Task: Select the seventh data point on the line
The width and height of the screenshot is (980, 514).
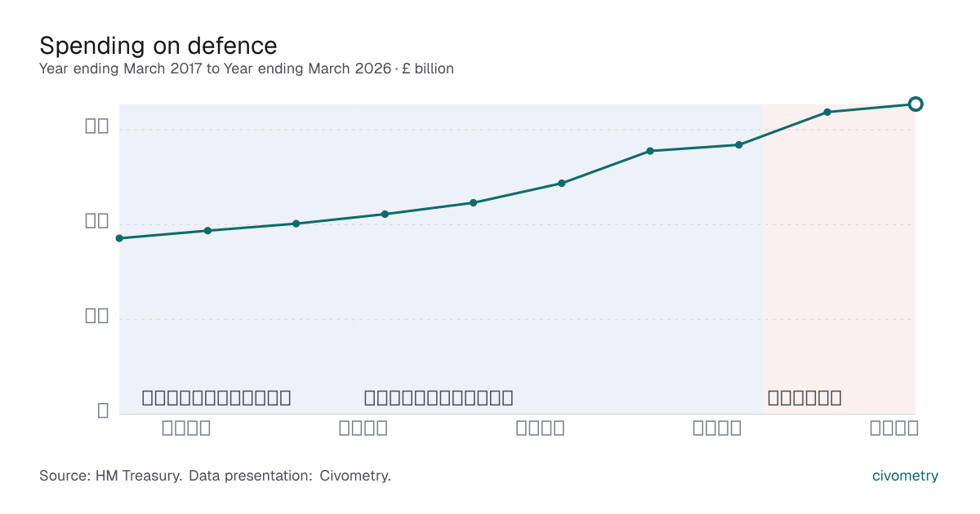Action: click(650, 151)
